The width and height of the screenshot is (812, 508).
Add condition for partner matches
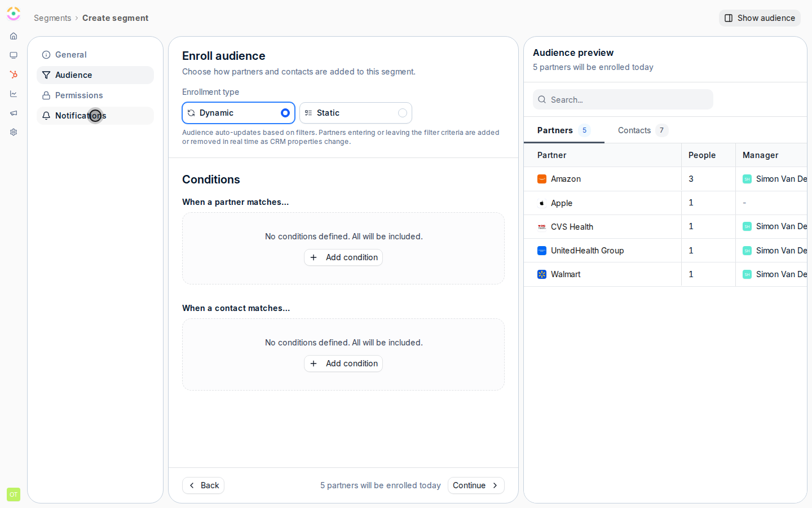(343, 257)
